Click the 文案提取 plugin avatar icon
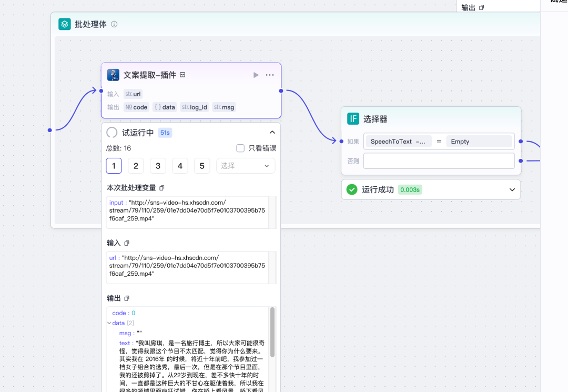 click(113, 75)
